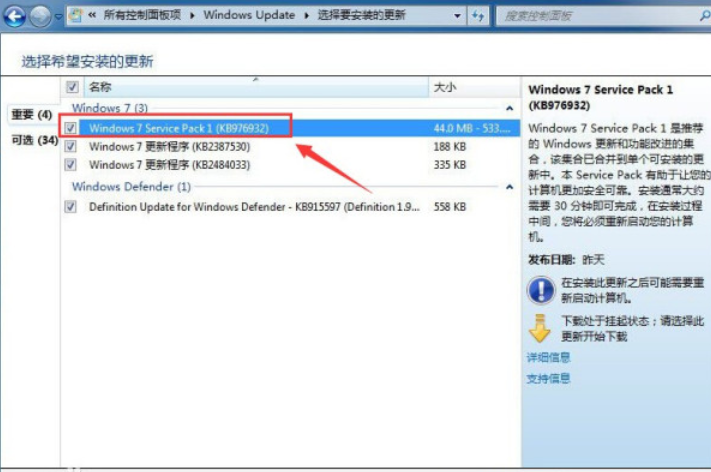Collapse the Windows 7 group chevron
This screenshot has width=711, height=472.
[x=509, y=108]
